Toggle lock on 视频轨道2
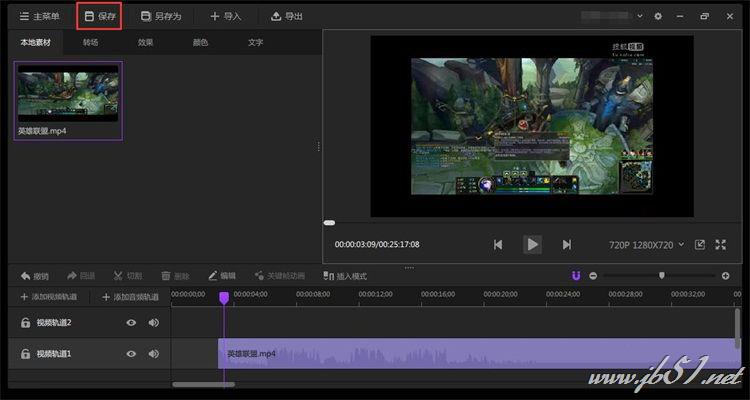750x400 pixels. click(25, 323)
